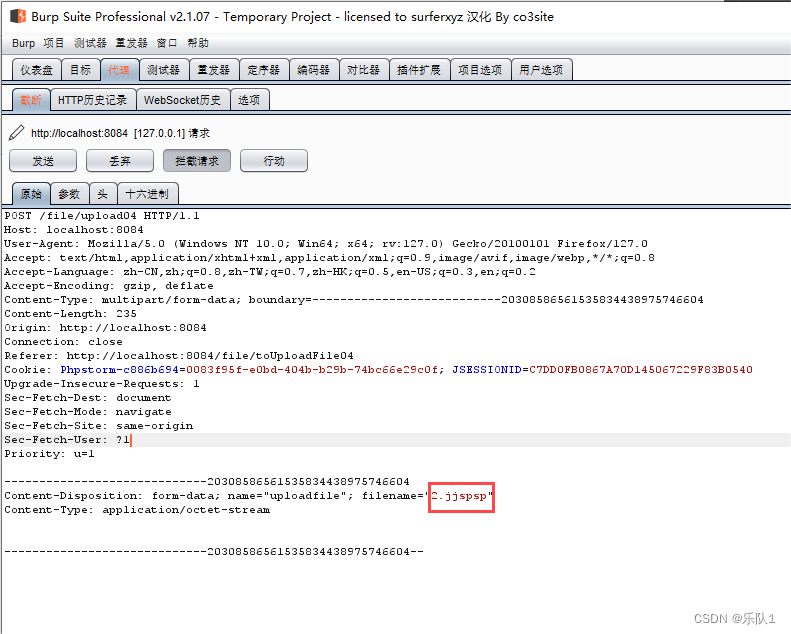Image resolution: width=791 pixels, height=634 pixels.
Task: Open the 项目 menu
Action: pyautogui.click(x=53, y=43)
